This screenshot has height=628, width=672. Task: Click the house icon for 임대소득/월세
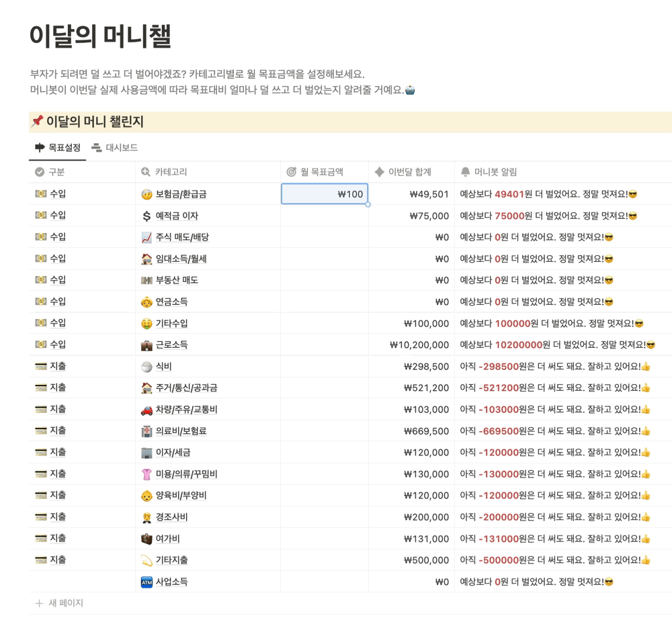pyautogui.click(x=146, y=259)
